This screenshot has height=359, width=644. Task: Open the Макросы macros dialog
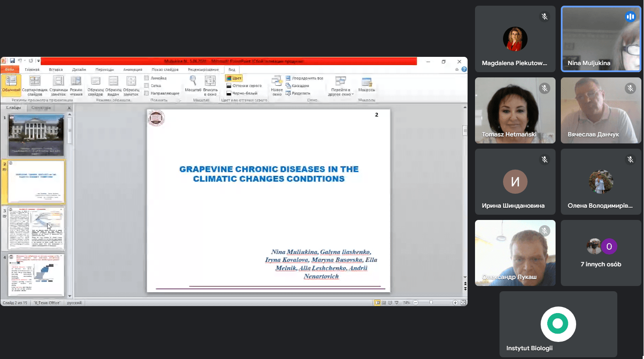[366, 84]
